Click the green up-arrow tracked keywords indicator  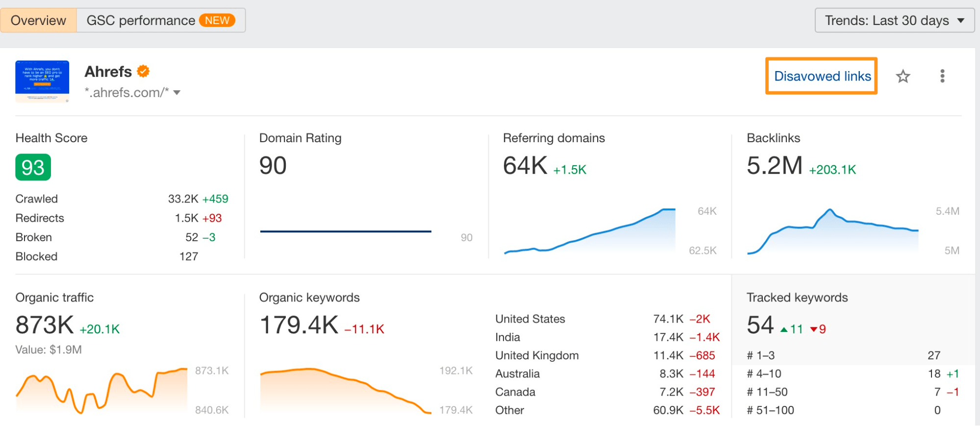[791, 329]
